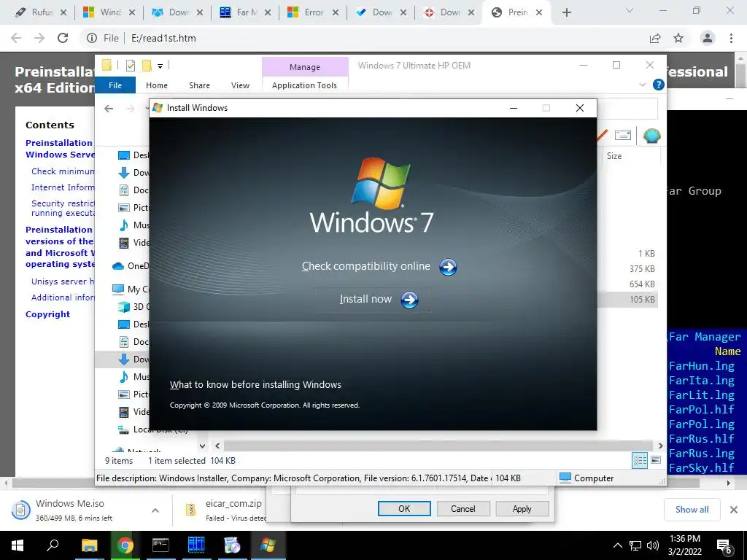Click Check compatibility online text link
Viewport: 747px width, 560px height.
[366, 266]
